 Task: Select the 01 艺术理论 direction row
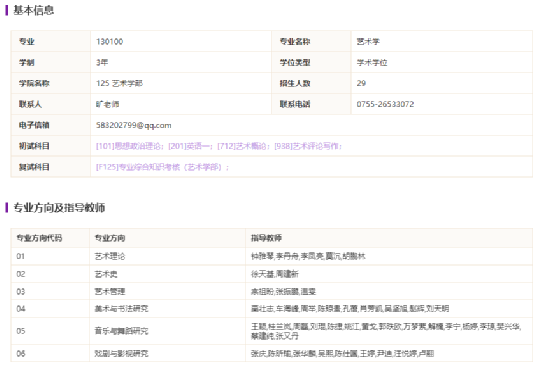(272, 256)
